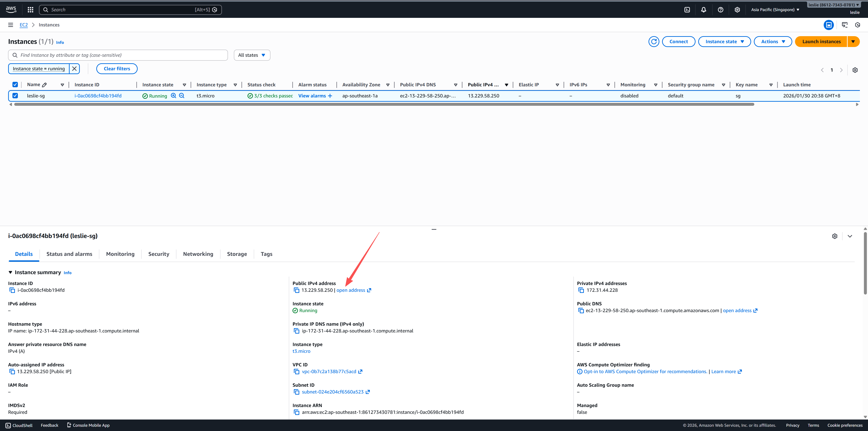Remove the Instance state = running filter
868x431 pixels.
point(74,69)
